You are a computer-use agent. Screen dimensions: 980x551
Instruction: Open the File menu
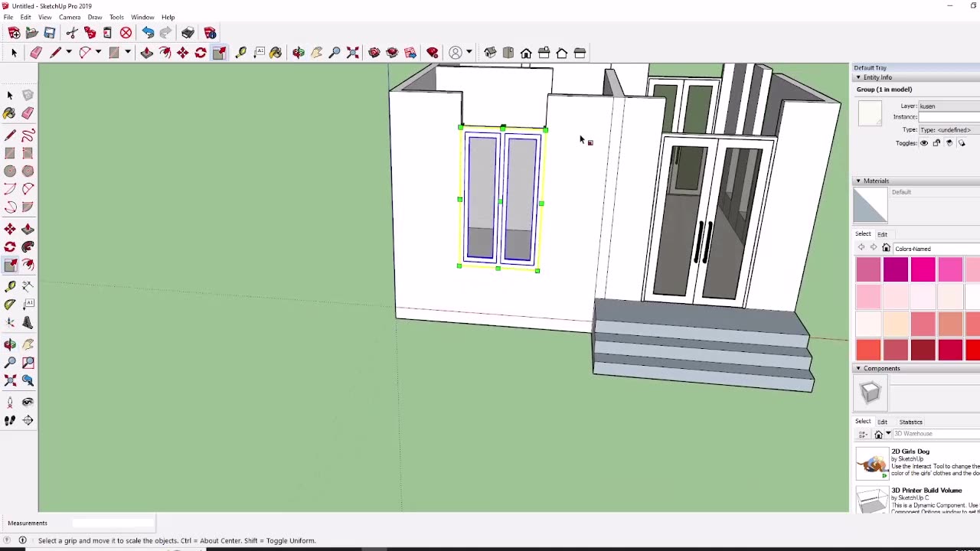pyautogui.click(x=8, y=17)
